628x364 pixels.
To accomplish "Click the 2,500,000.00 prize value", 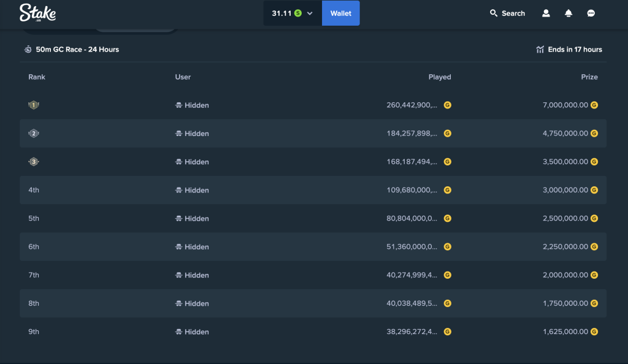I will click(x=565, y=218).
